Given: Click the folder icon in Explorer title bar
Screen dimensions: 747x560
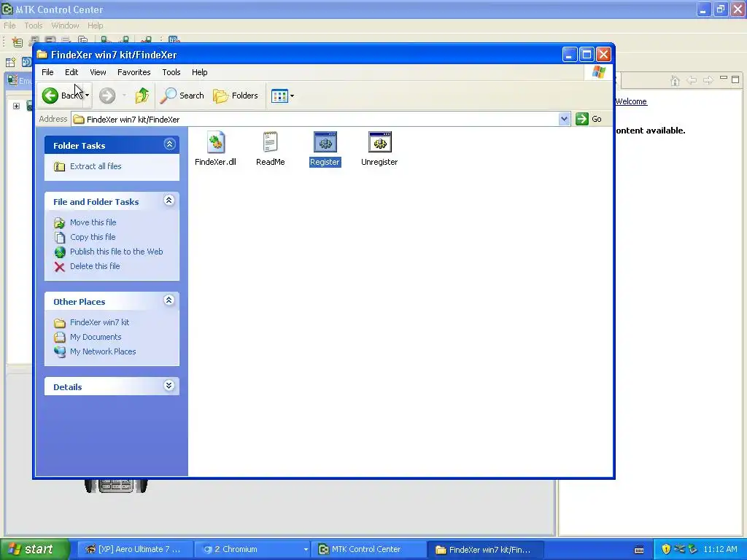Looking at the screenshot, I should click(x=42, y=54).
